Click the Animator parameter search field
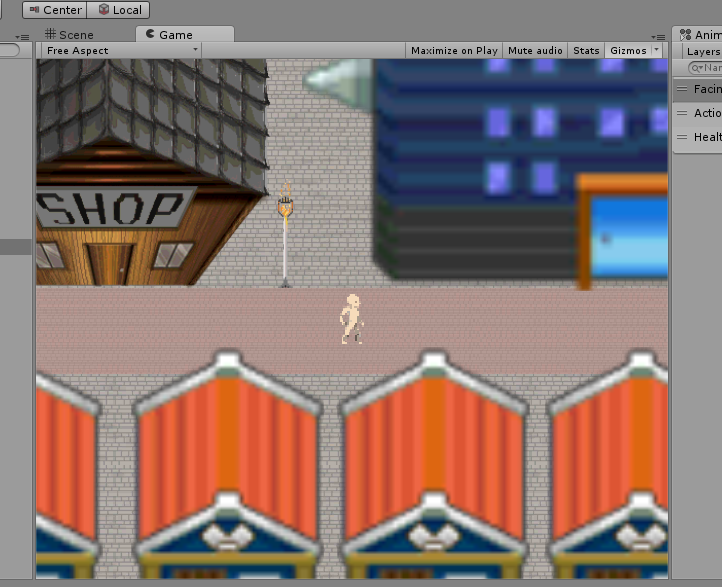 coord(708,68)
